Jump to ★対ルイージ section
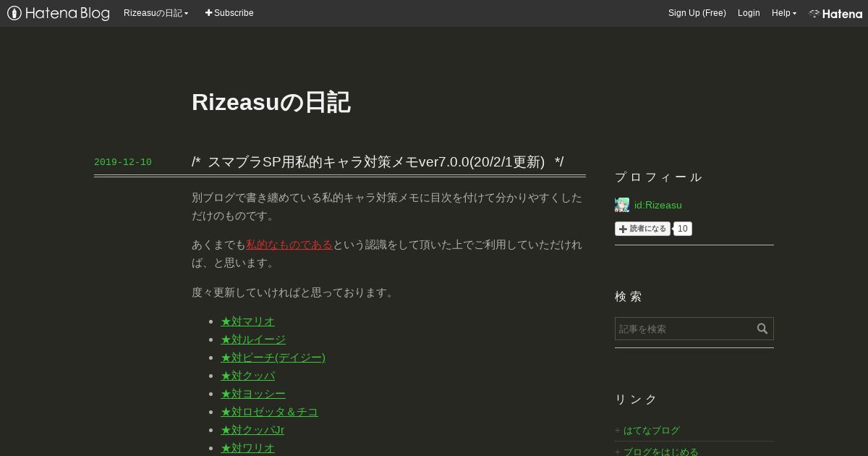 click(x=253, y=339)
